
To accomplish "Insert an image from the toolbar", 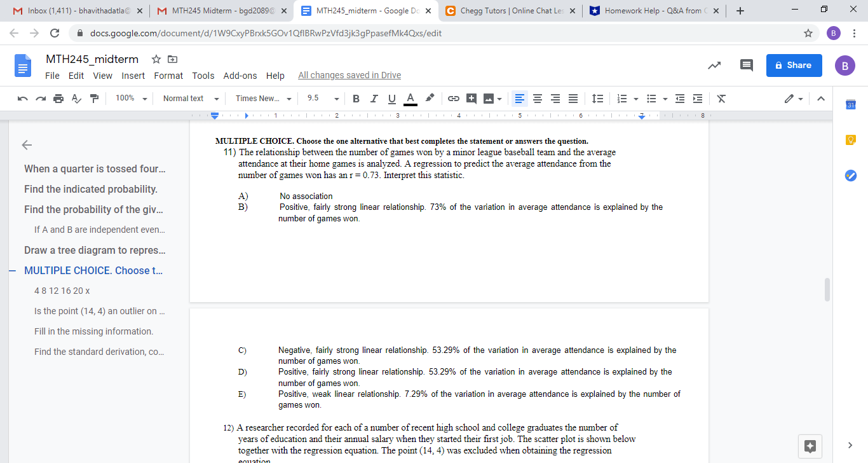I will (x=488, y=99).
